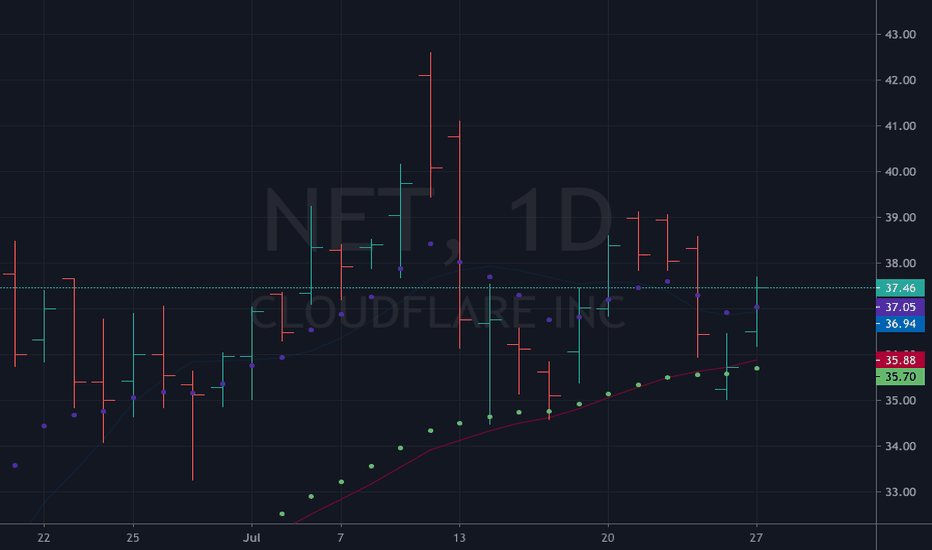Click the 35.00 price axis label
The width and height of the screenshot is (932, 550).
[900, 401]
